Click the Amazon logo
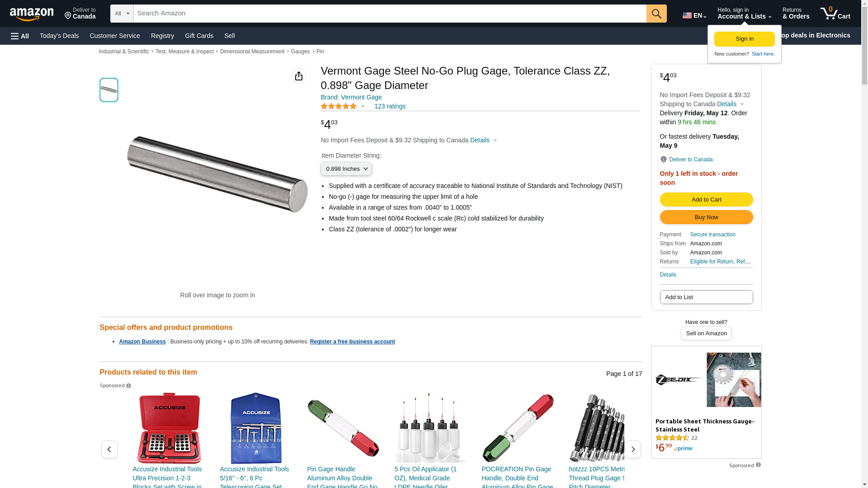The width and height of the screenshot is (868, 488). 32,14
